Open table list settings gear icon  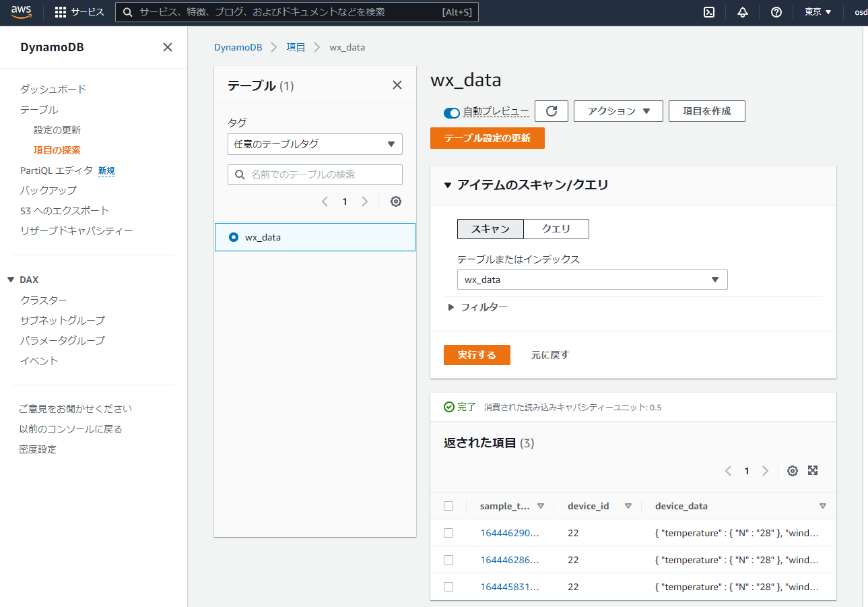click(x=396, y=201)
